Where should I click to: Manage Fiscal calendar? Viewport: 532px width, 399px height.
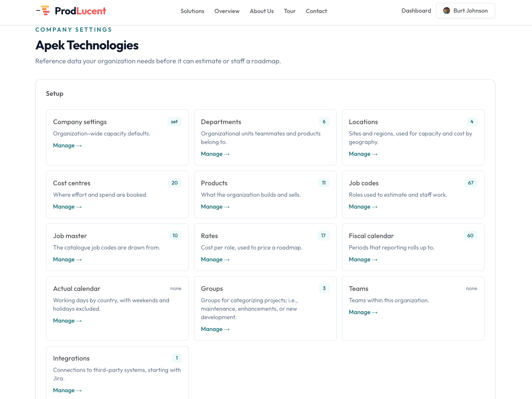tap(363, 259)
